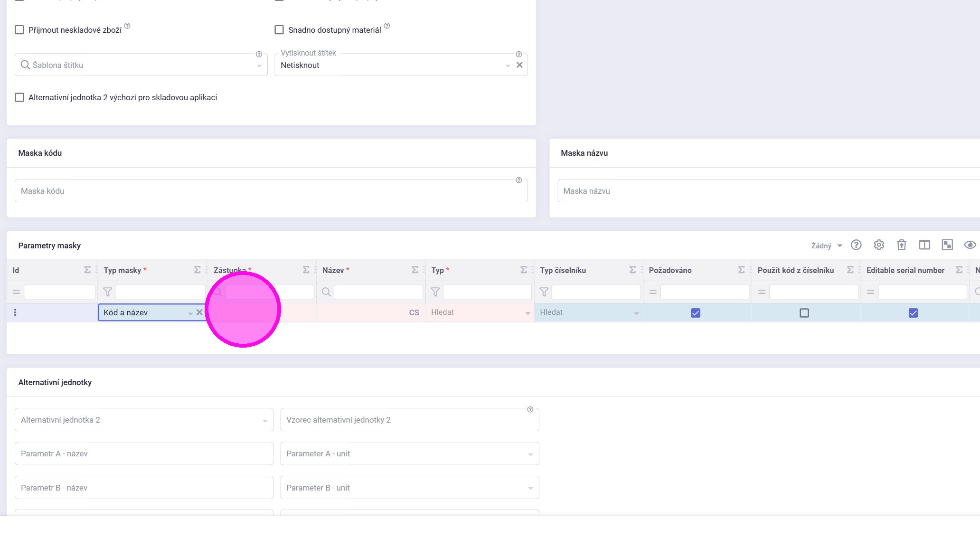980x548 pixels.
Task: Open row menu with three dots
Action: 15,312
